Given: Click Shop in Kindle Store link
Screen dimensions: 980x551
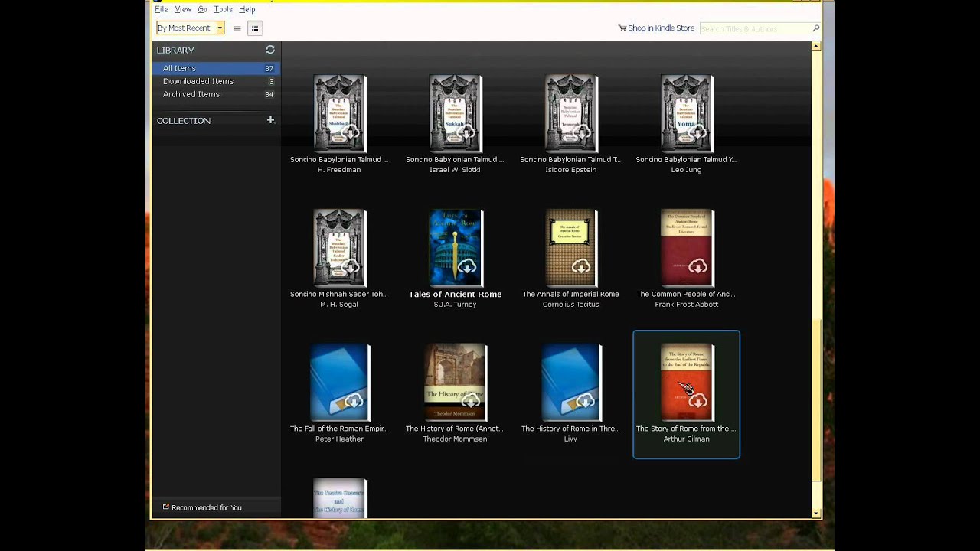Looking at the screenshot, I should (661, 28).
